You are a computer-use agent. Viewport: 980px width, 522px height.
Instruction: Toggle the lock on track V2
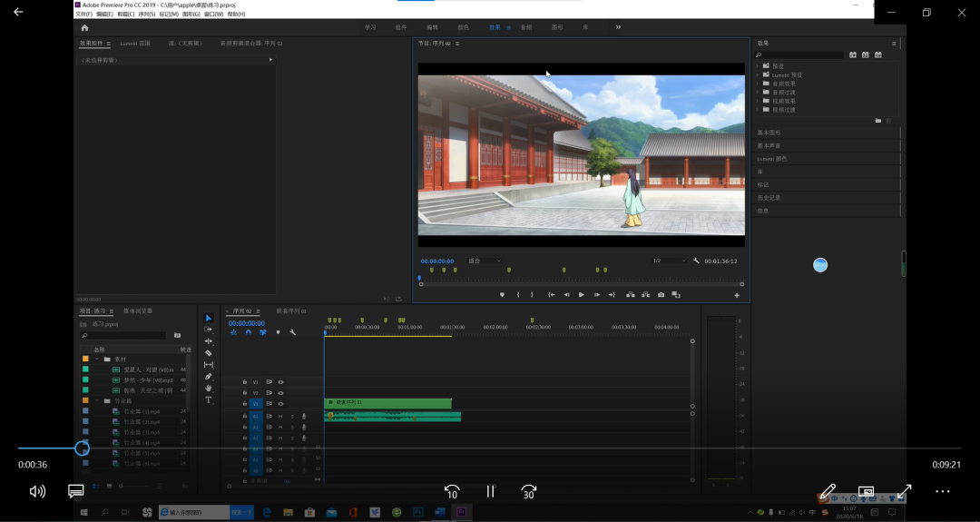(245, 393)
